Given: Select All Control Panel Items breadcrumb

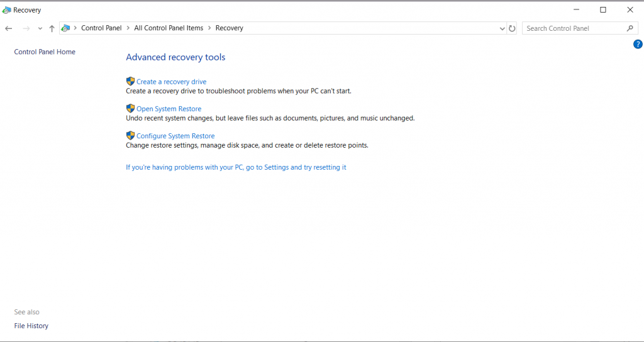Looking at the screenshot, I should (169, 28).
